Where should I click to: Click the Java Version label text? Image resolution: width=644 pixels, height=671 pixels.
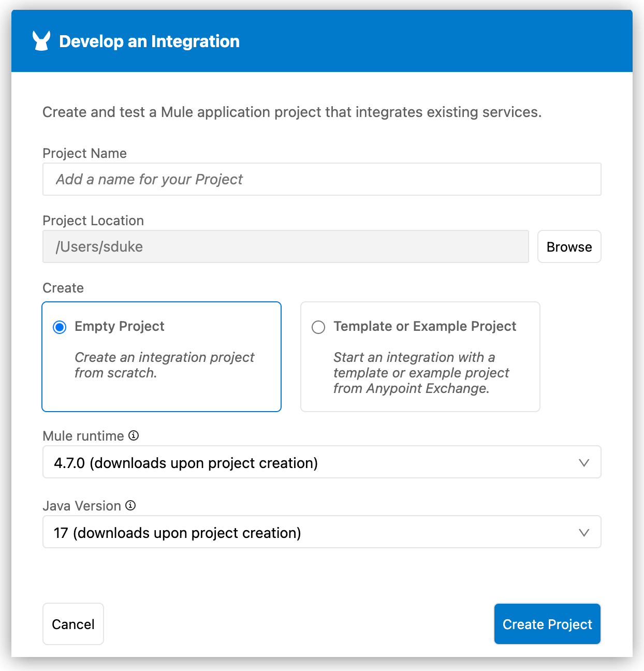pos(82,506)
